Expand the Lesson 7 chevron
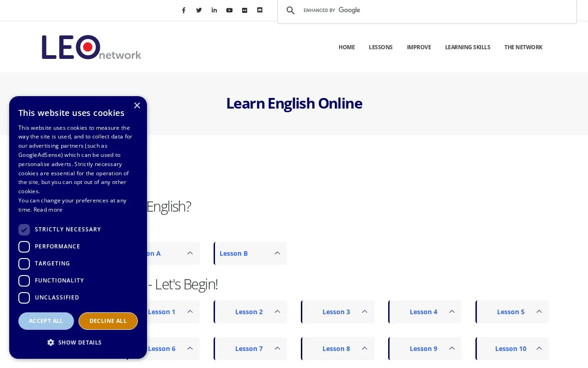 tap(277, 348)
